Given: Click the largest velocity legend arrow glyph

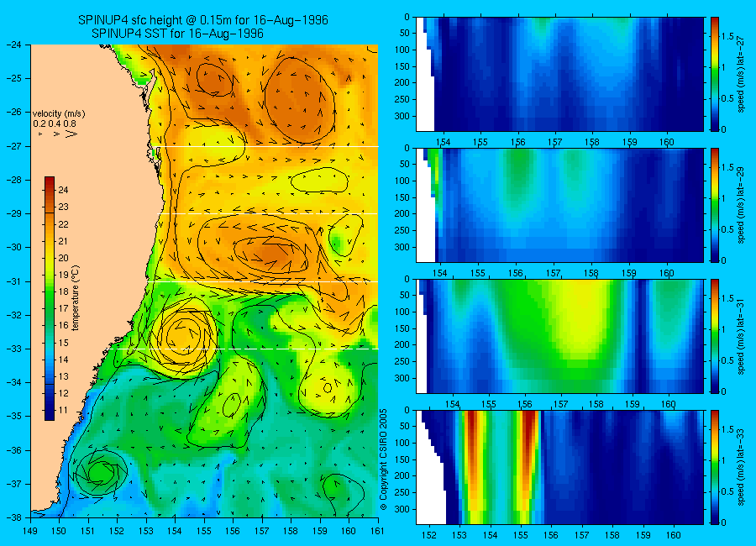Looking at the screenshot, I should pyautogui.click(x=71, y=134).
